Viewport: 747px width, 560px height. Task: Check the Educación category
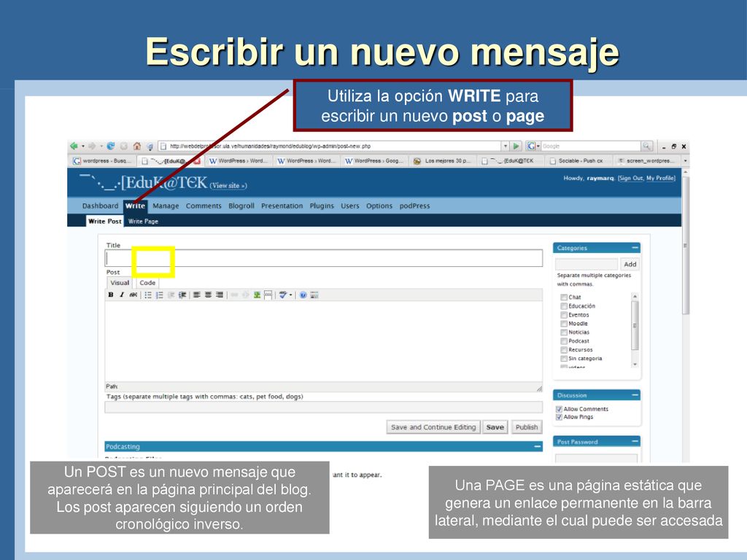564,306
